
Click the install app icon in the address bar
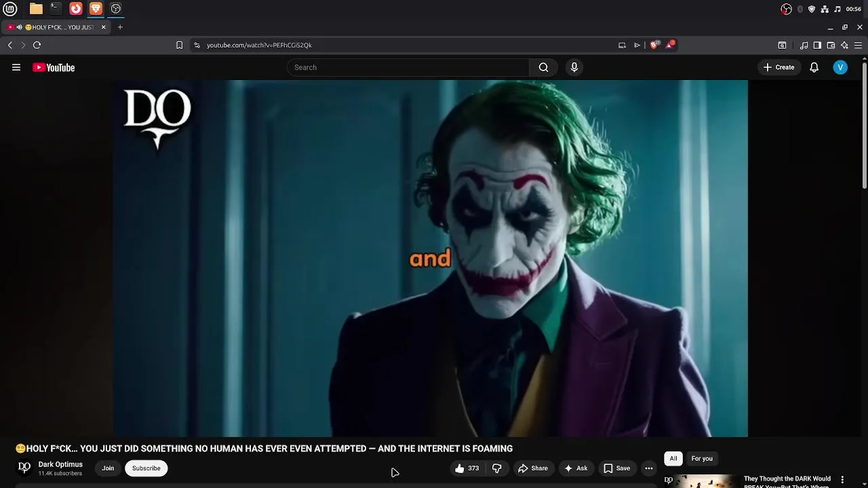click(622, 45)
